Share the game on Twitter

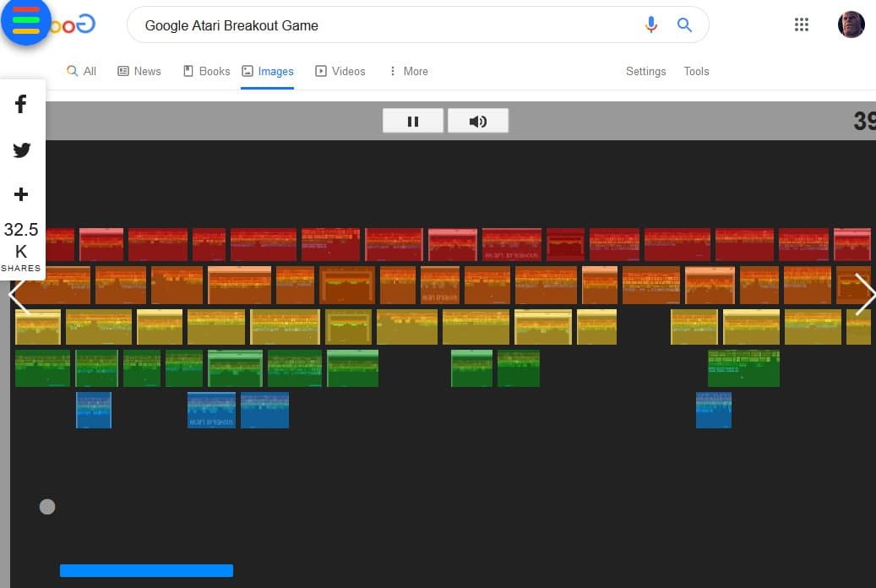pos(22,150)
